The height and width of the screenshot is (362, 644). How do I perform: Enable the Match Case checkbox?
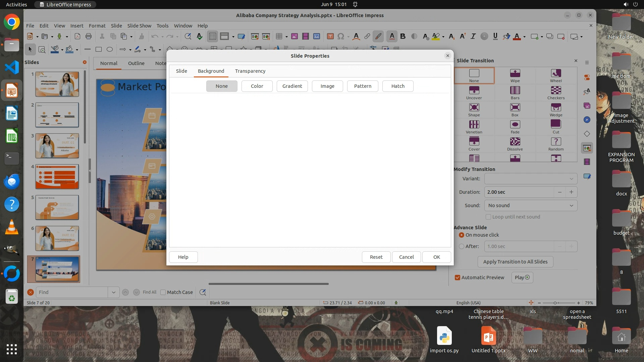coord(163,292)
